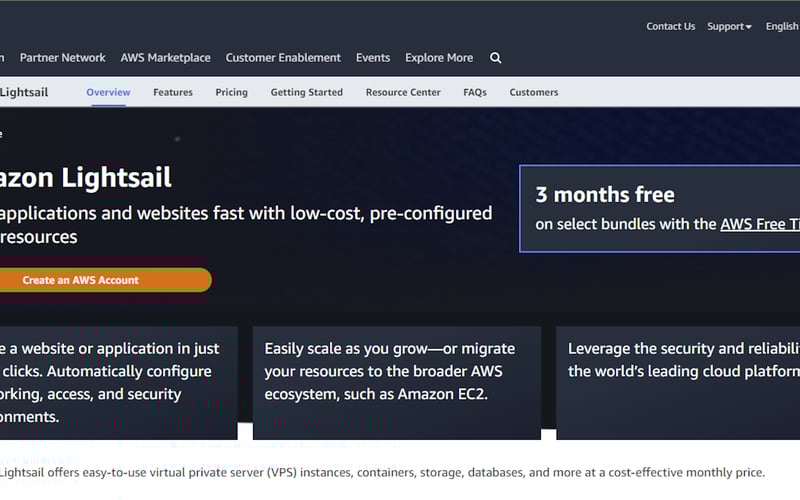800x500 pixels.
Task: Open the Partner Network menu
Action: point(62,58)
